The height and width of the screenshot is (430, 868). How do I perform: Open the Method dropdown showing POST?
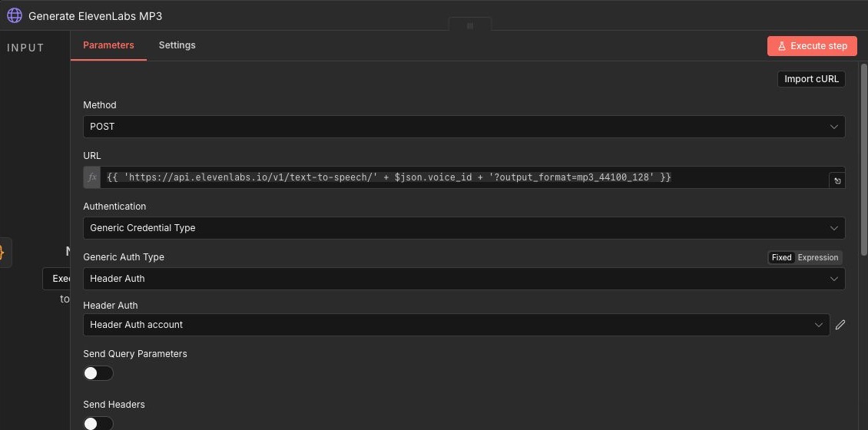point(464,127)
